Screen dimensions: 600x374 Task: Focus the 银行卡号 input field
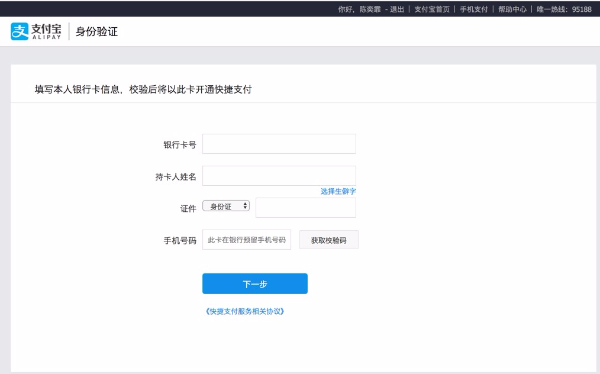279,144
